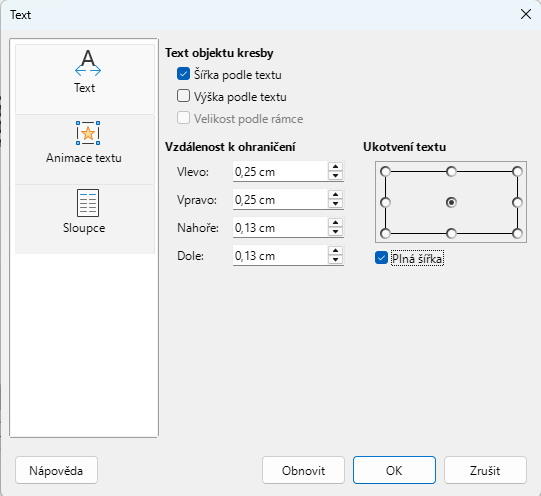Decrease the Nahoře spacing value

click(x=335, y=232)
